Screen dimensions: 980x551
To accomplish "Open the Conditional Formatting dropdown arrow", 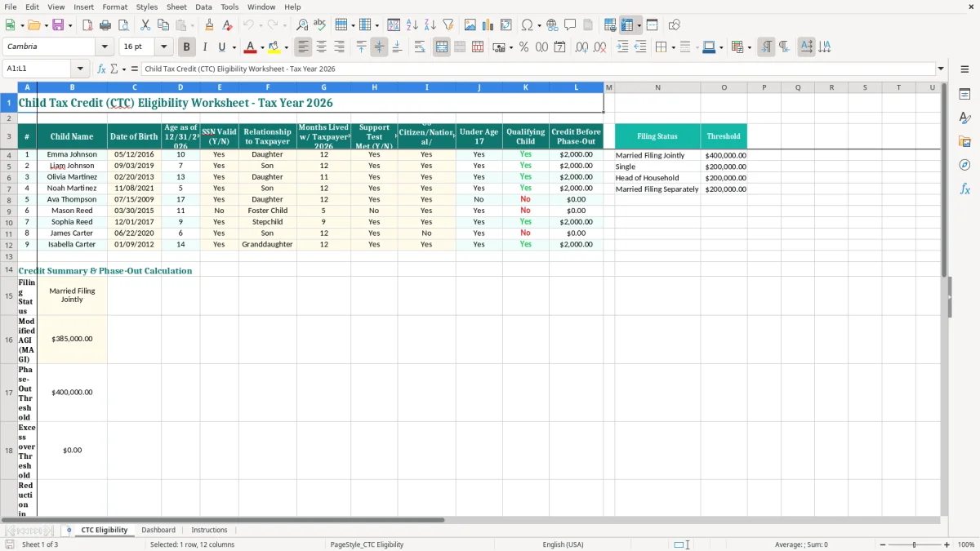I will pos(749,47).
